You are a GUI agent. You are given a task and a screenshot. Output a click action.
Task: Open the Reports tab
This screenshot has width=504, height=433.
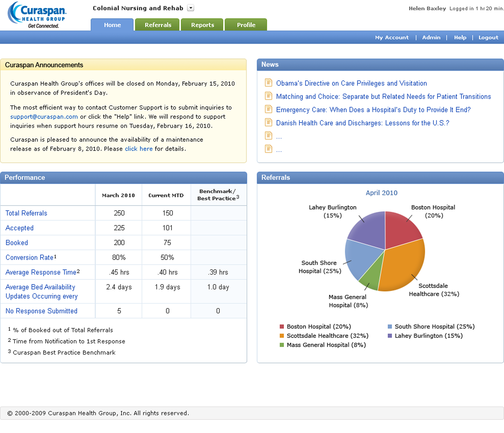(x=202, y=25)
